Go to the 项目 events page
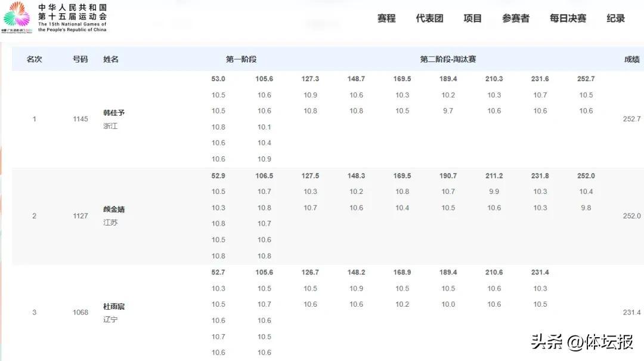This screenshot has width=644, height=361. (x=472, y=18)
